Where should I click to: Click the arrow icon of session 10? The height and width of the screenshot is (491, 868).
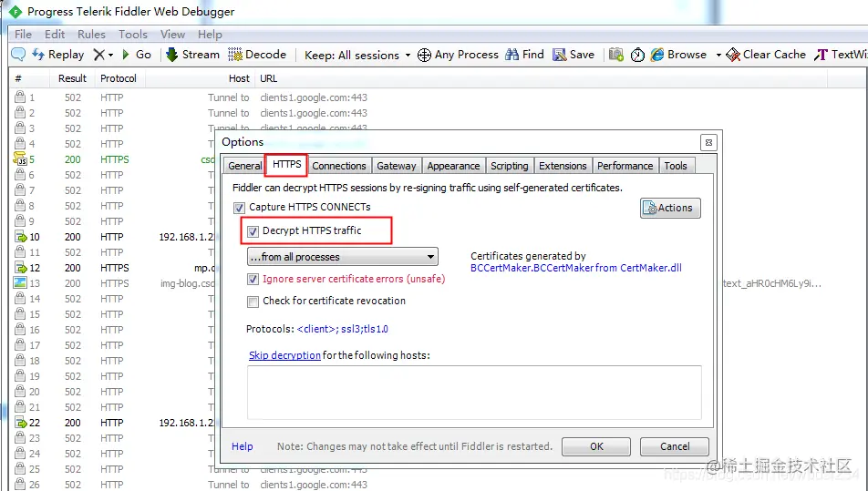[x=20, y=237]
